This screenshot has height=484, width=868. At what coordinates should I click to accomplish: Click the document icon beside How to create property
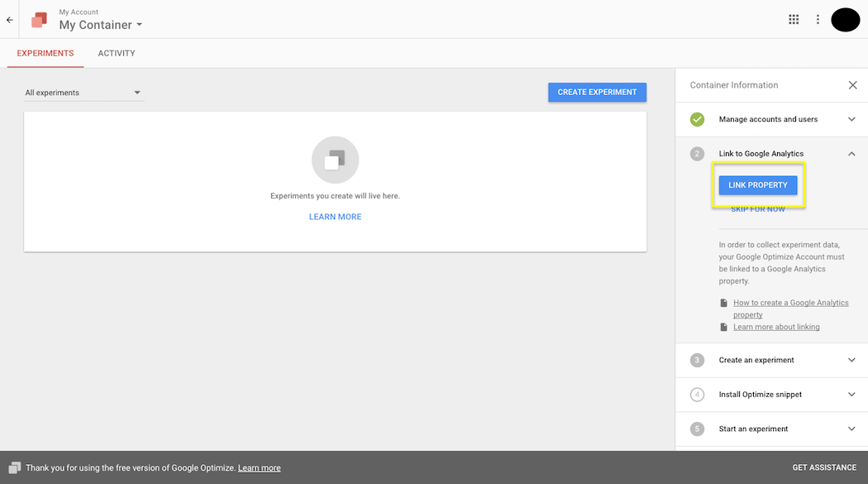723,303
